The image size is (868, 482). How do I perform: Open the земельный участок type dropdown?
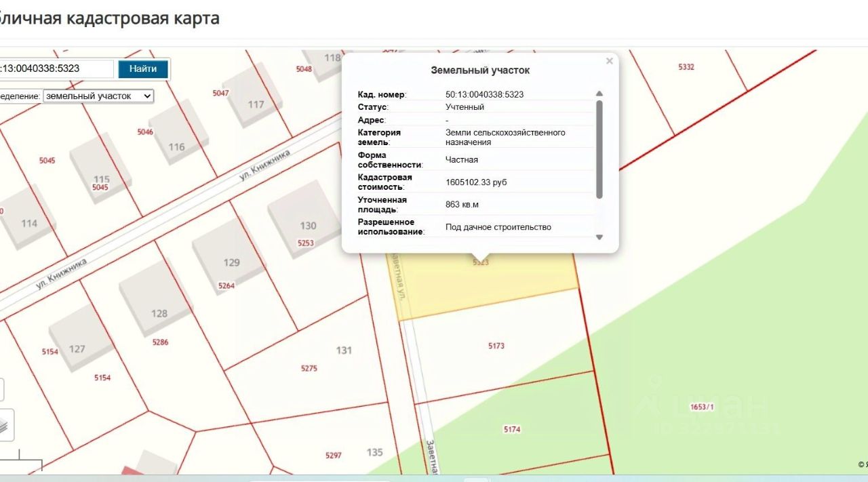98,96
